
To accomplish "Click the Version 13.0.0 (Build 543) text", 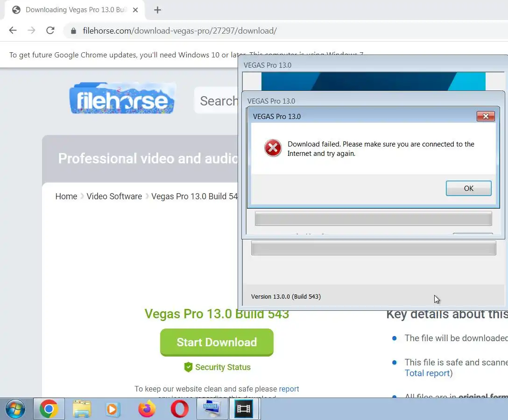I will click(286, 297).
